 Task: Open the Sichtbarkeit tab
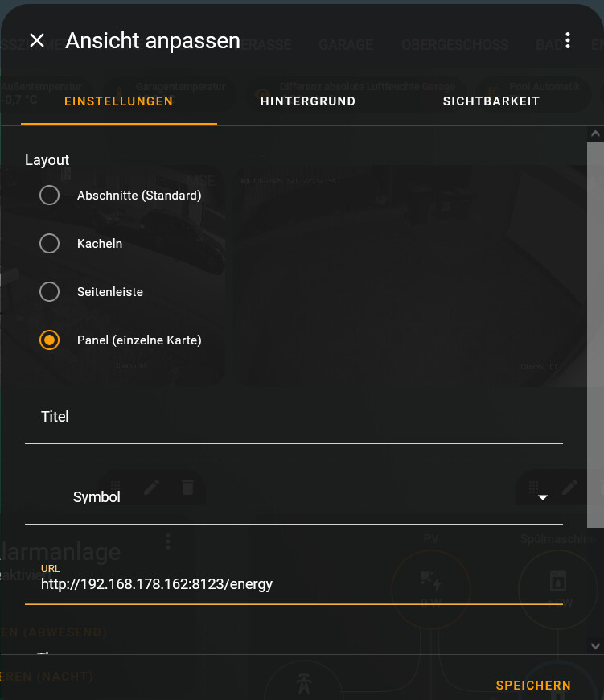(x=491, y=101)
